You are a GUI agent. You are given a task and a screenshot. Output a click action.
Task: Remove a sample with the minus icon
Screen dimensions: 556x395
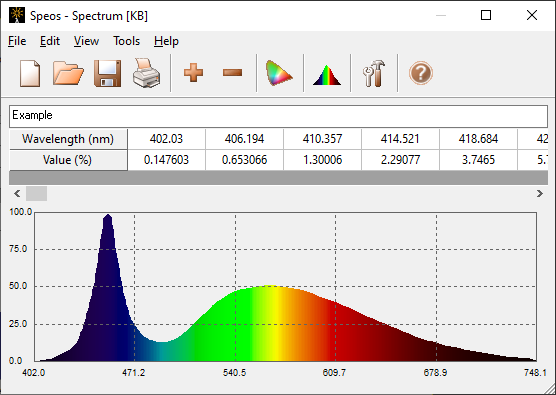pos(232,73)
